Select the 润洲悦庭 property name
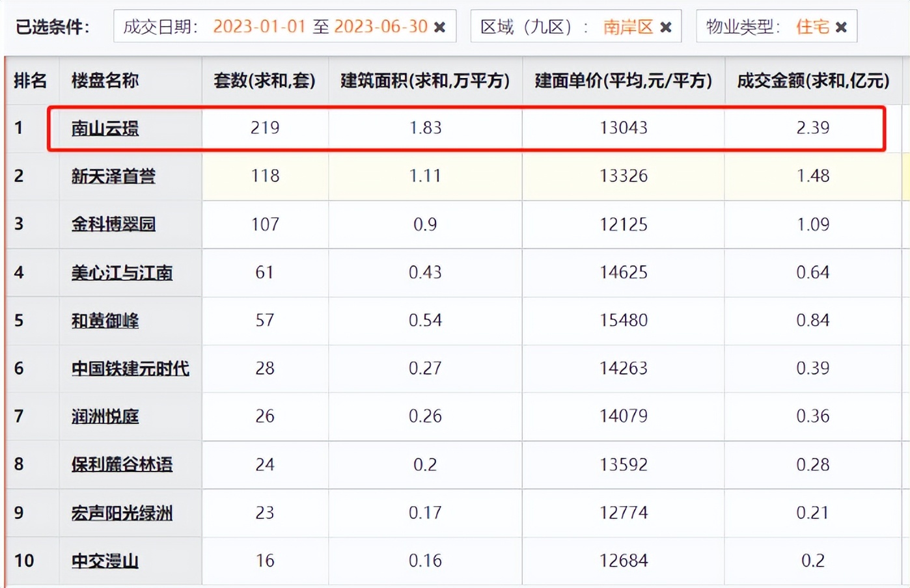 [x=104, y=416]
